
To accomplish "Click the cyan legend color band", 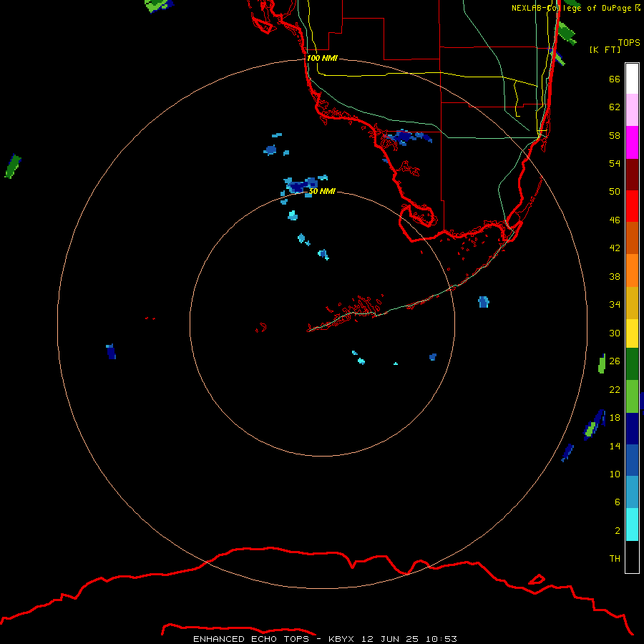I will [x=632, y=525].
